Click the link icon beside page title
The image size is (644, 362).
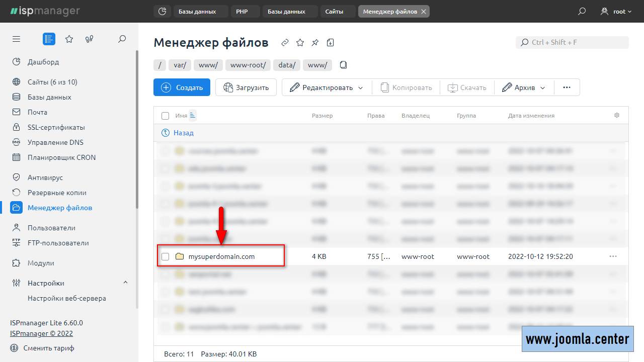pos(285,43)
